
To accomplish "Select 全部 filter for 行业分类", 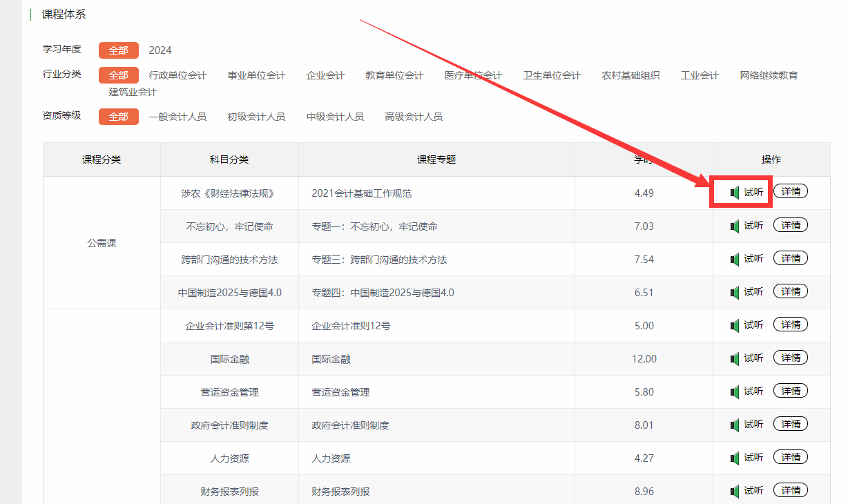I will pos(118,75).
